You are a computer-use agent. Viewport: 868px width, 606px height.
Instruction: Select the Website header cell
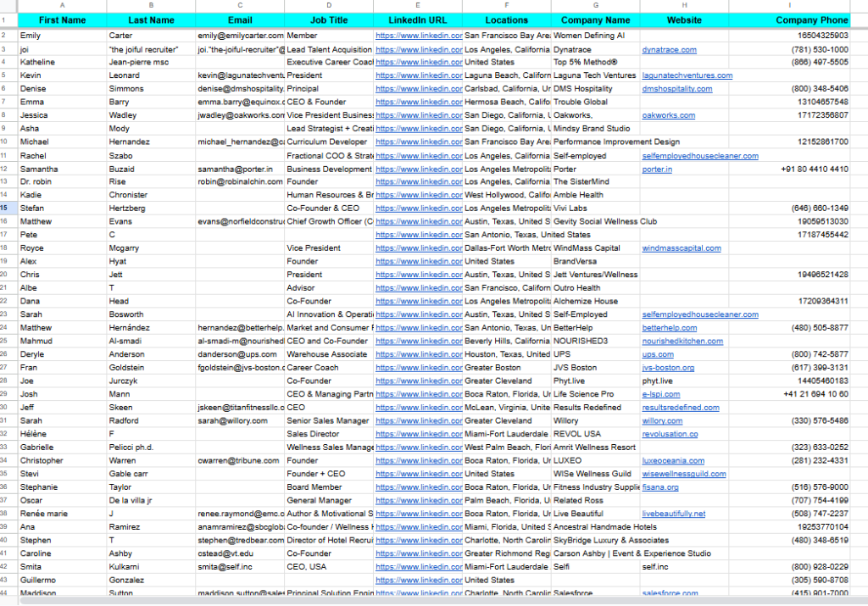[x=684, y=20]
